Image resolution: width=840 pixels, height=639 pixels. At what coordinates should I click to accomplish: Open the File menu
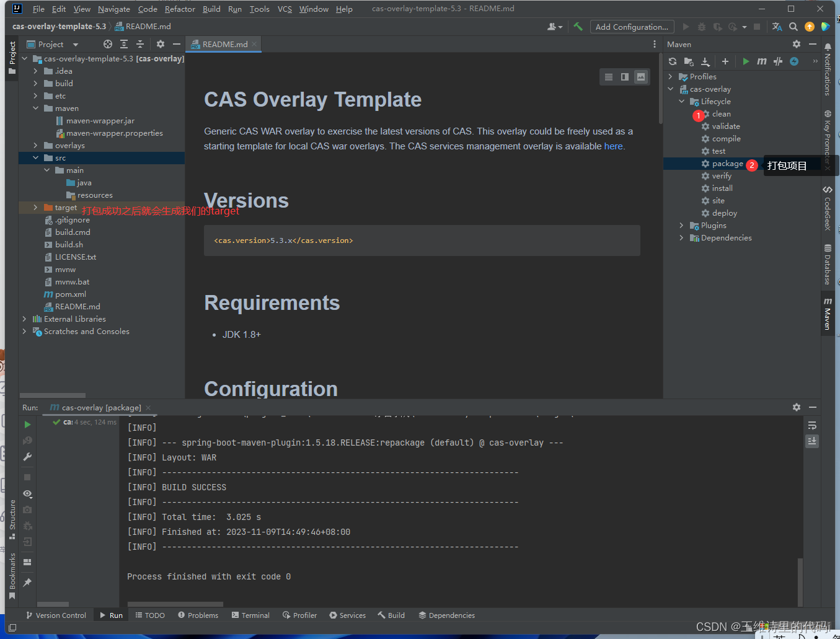click(x=38, y=9)
